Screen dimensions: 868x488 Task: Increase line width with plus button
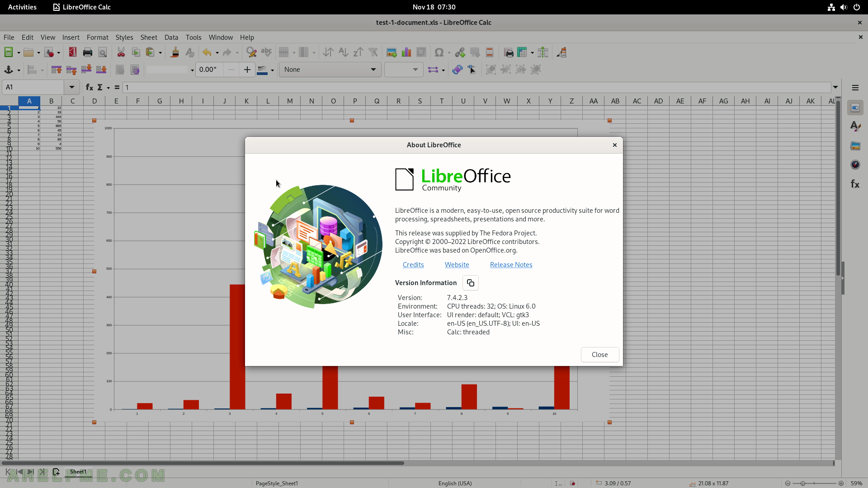point(247,70)
